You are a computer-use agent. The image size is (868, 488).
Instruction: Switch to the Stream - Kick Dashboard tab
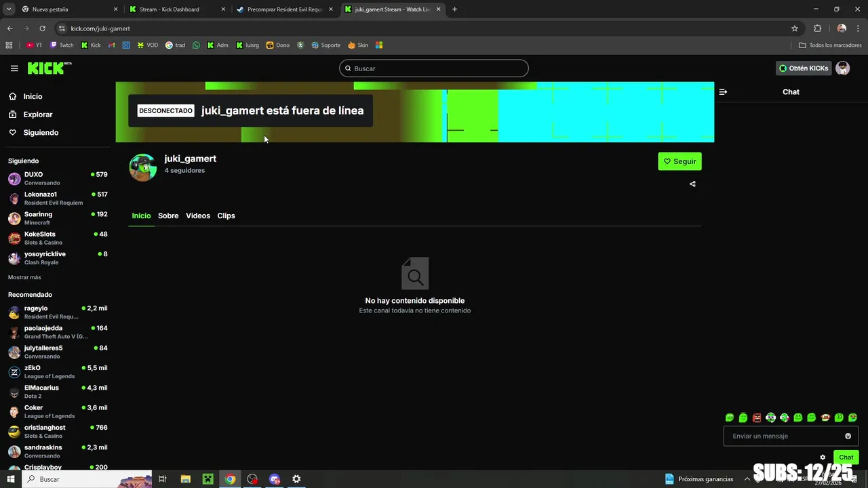click(x=176, y=9)
